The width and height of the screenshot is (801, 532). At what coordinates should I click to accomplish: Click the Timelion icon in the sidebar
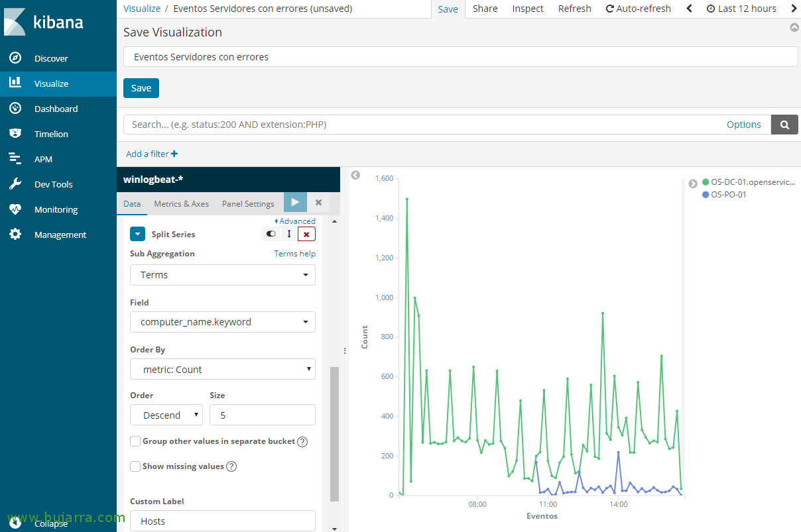point(15,134)
